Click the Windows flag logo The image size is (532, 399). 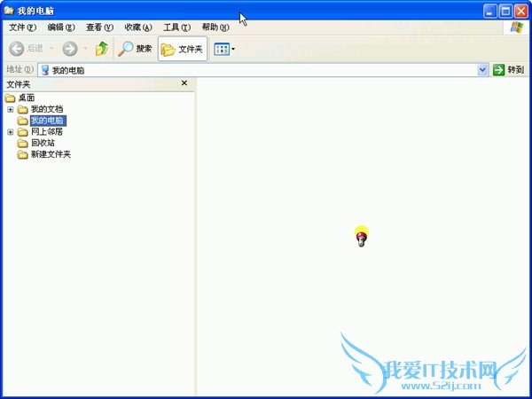[517, 27]
